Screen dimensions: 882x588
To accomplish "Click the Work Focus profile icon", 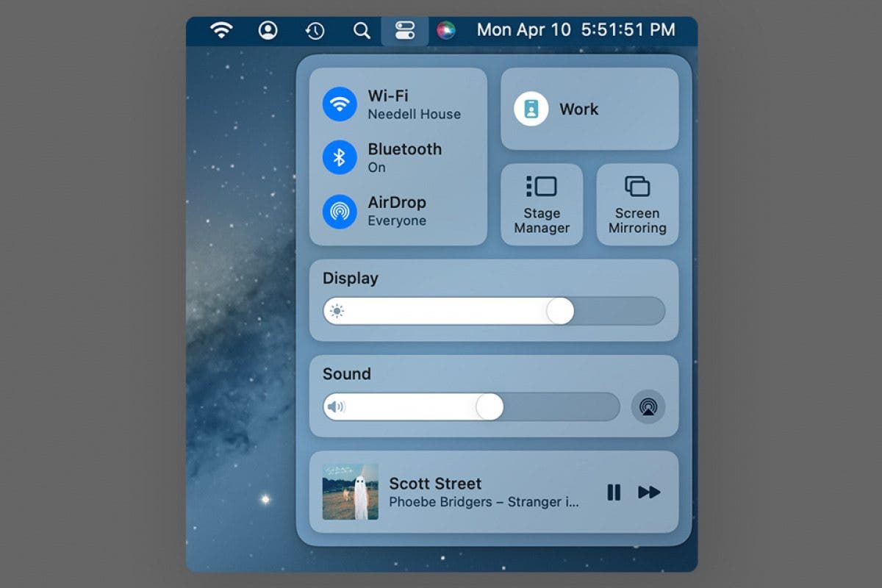I will coord(531,109).
